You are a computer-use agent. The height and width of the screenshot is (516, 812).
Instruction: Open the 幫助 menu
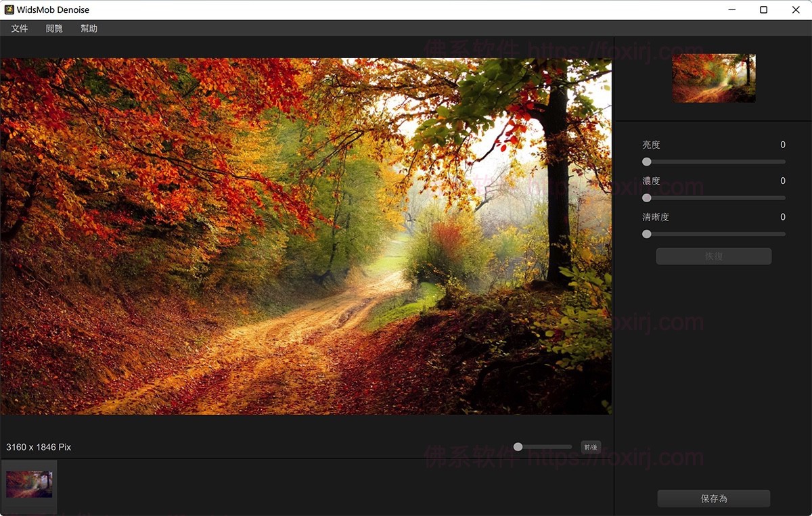click(x=89, y=28)
